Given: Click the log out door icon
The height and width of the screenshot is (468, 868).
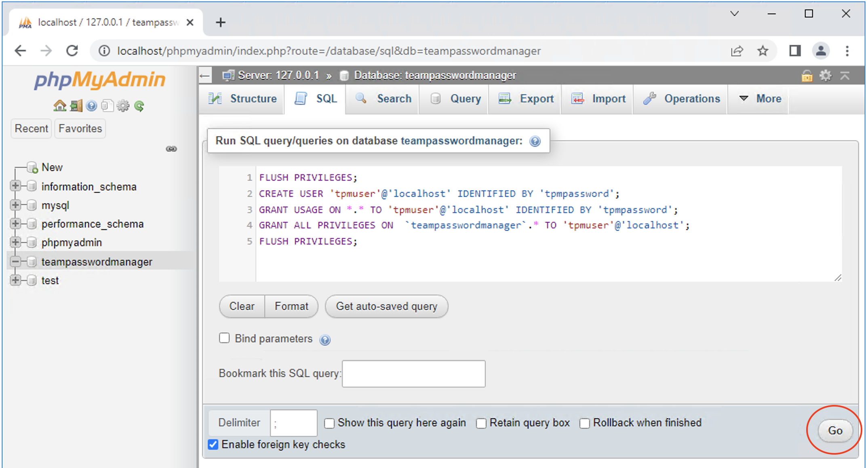Looking at the screenshot, I should (76, 106).
